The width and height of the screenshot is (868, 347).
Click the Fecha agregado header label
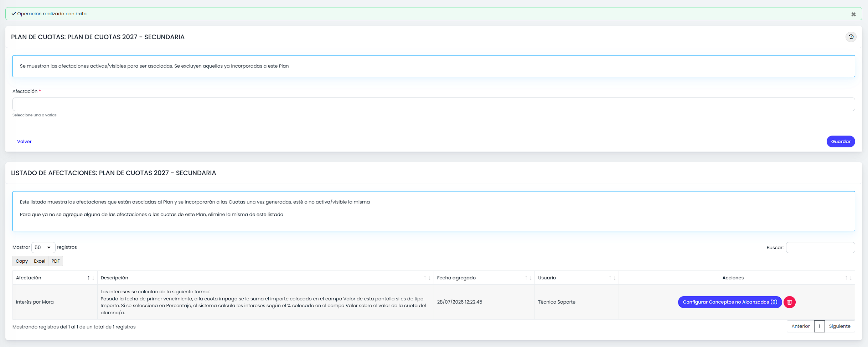tap(456, 278)
